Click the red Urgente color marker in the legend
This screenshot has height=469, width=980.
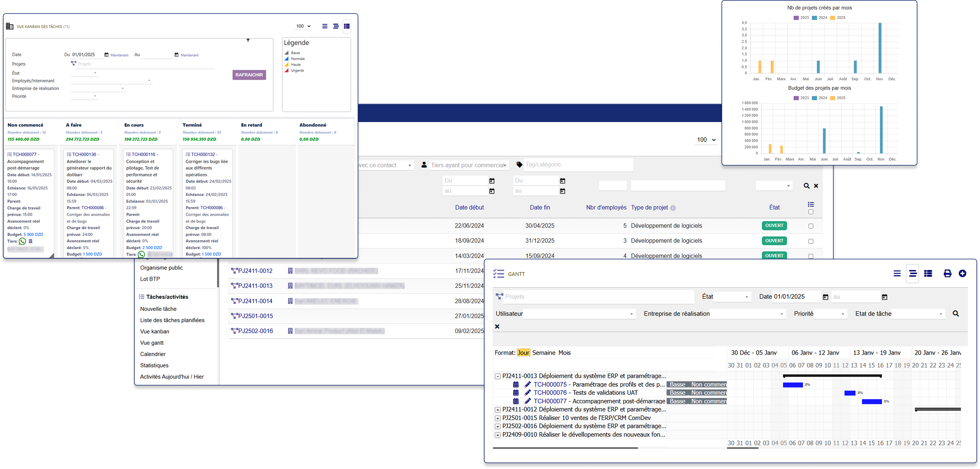[x=286, y=70]
